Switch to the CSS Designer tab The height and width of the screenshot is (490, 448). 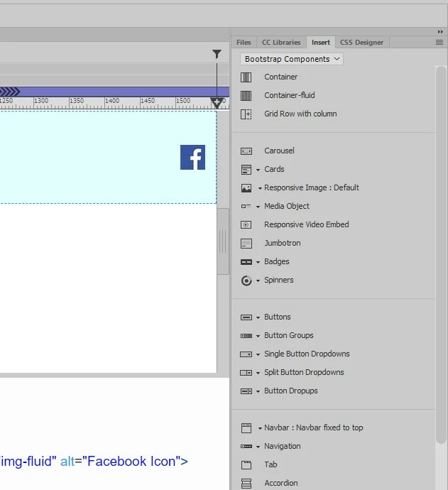click(x=362, y=42)
